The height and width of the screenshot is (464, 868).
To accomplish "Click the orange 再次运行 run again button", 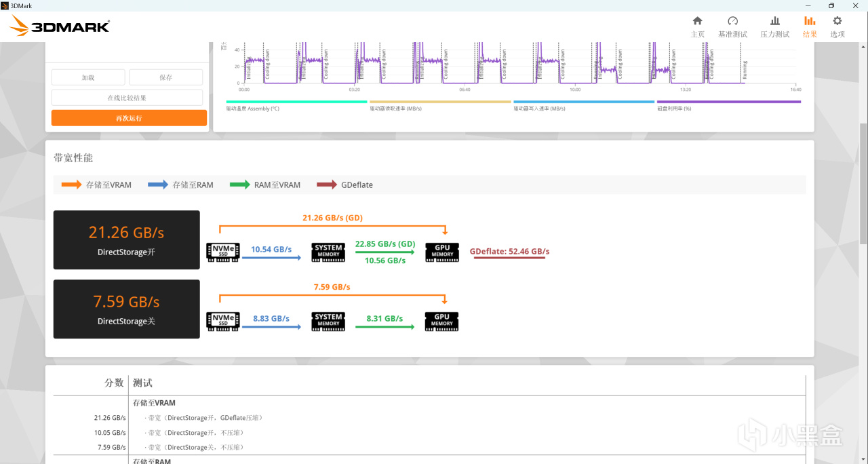I will coord(129,118).
